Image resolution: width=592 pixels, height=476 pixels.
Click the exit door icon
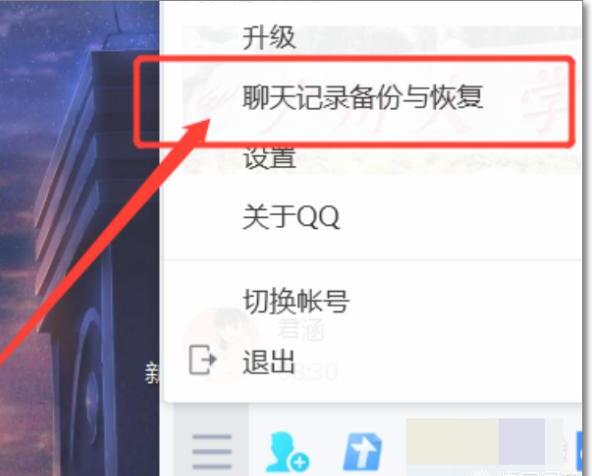(203, 360)
